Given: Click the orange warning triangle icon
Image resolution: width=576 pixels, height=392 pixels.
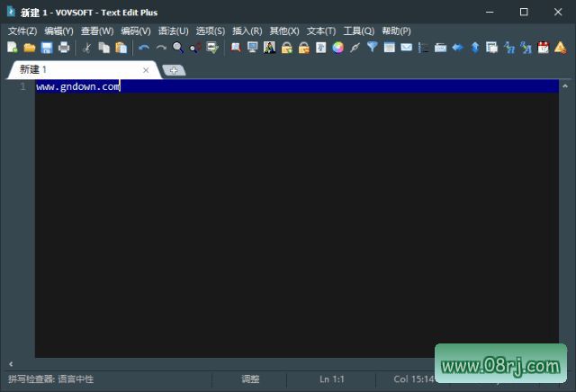Looking at the screenshot, I should coord(560,48).
